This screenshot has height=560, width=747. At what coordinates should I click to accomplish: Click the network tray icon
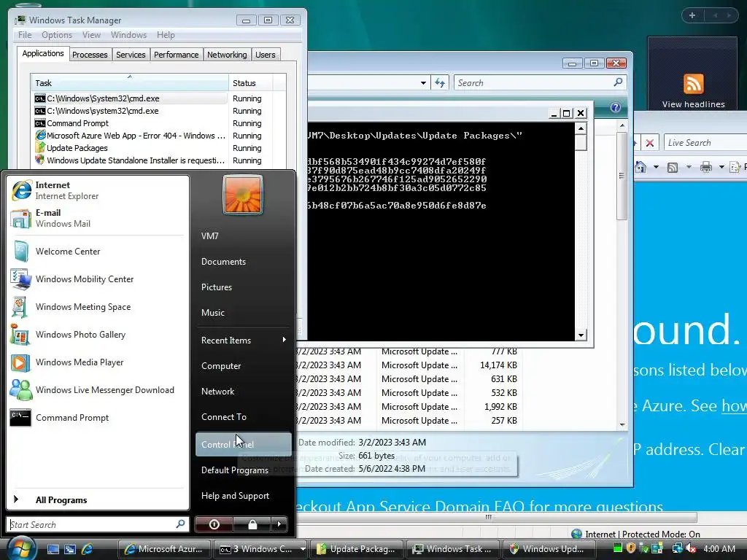tap(677, 548)
